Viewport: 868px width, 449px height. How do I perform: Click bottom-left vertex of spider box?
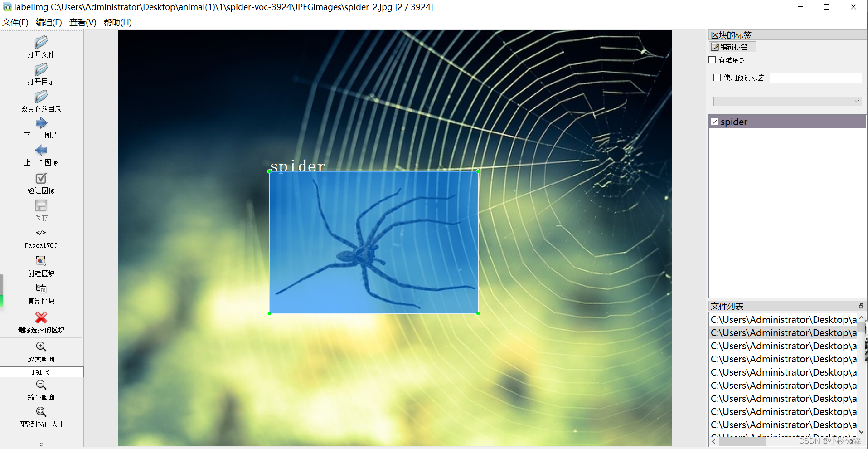click(270, 313)
